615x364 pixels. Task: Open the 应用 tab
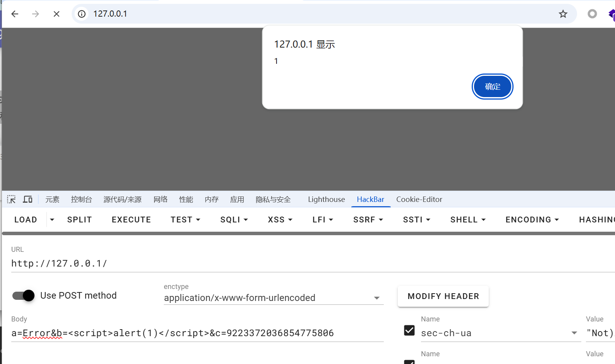[x=237, y=199]
